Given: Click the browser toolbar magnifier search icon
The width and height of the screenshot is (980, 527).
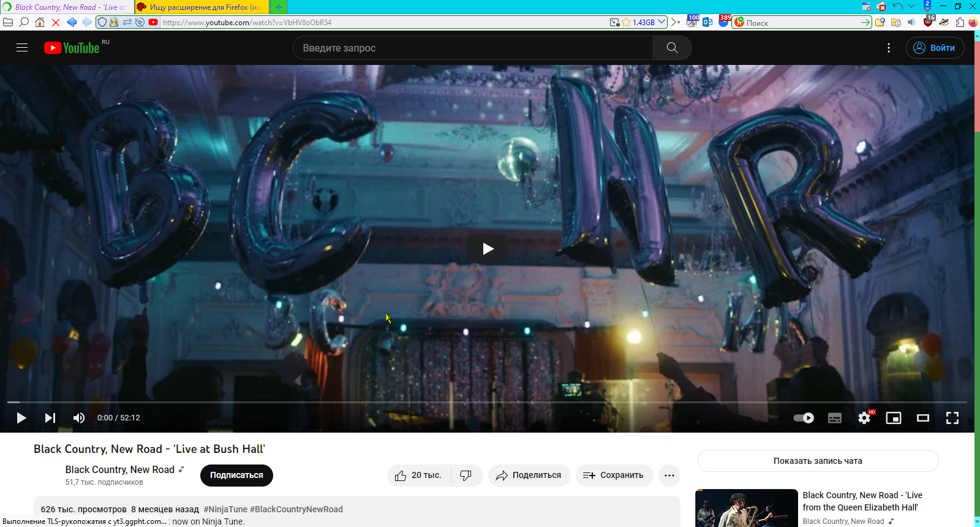Looking at the screenshot, I should click(24, 22).
